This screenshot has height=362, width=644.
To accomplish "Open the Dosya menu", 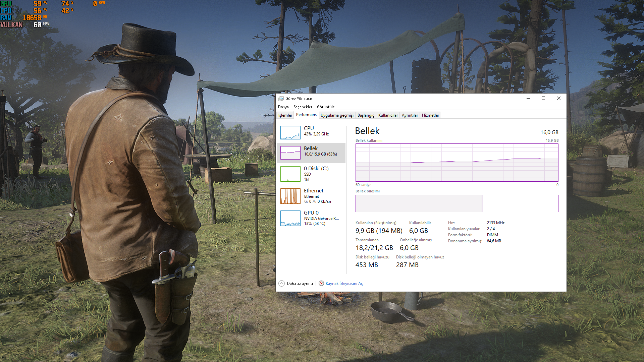I will point(283,107).
